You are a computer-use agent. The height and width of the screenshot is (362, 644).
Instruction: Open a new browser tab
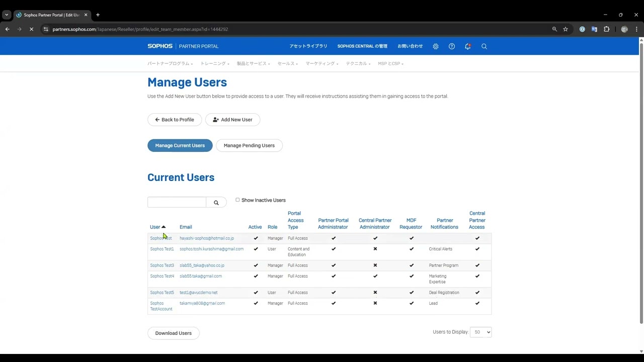coord(98,15)
